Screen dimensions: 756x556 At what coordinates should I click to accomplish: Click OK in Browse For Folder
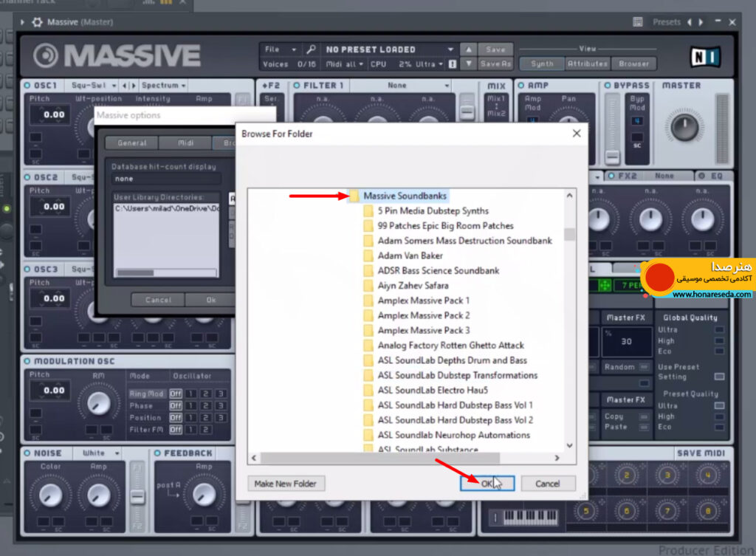[x=487, y=484]
